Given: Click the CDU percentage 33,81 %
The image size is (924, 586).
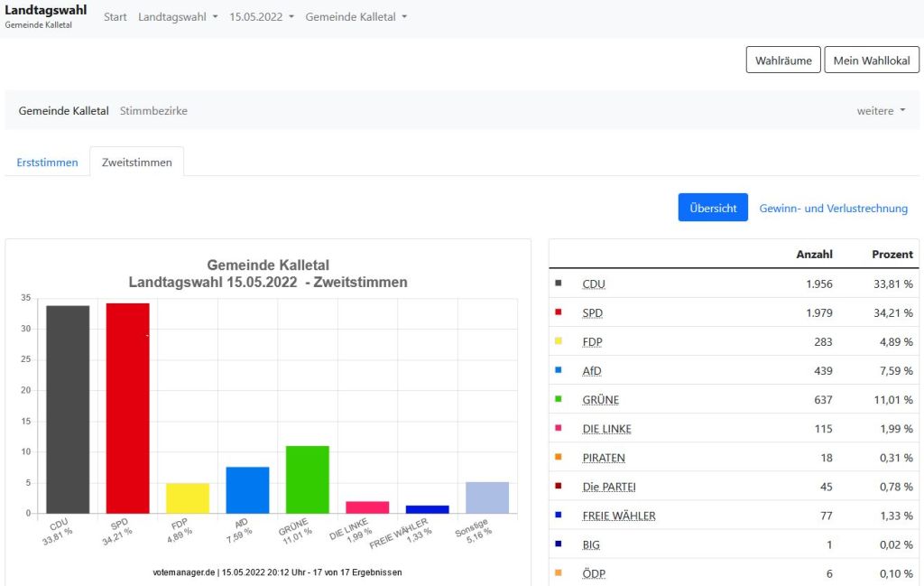Looking at the screenshot, I should click(892, 284).
